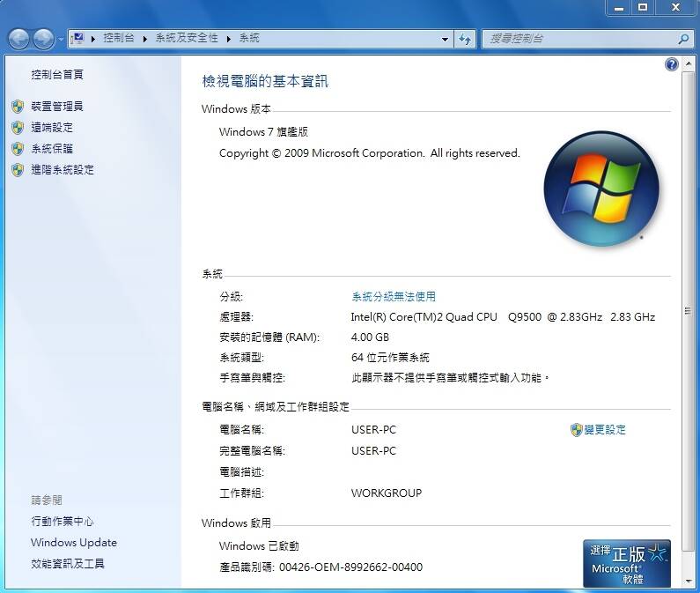Open 效能資訊及工具 link
Viewport: 700px width, 593px height.
pos(68,564)
